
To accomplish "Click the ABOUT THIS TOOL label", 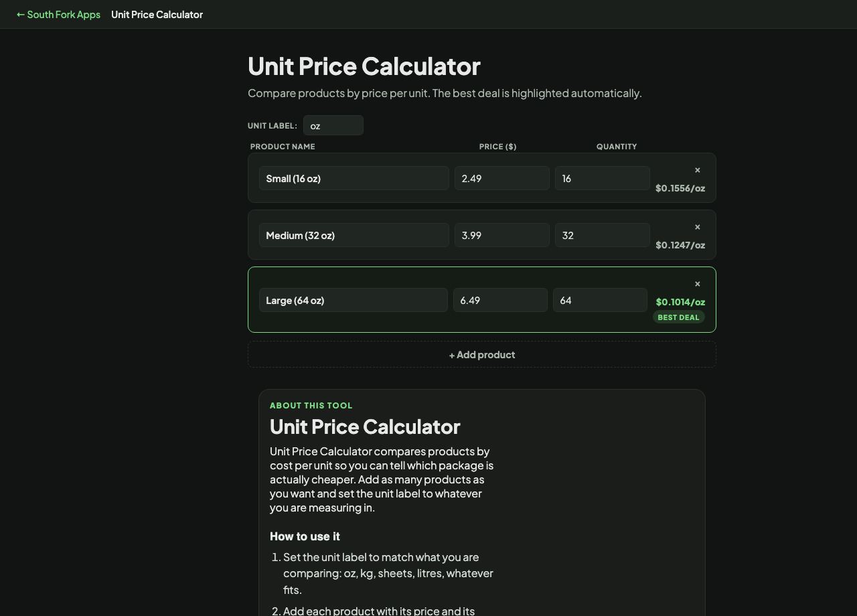I will [x=311, y=406].
